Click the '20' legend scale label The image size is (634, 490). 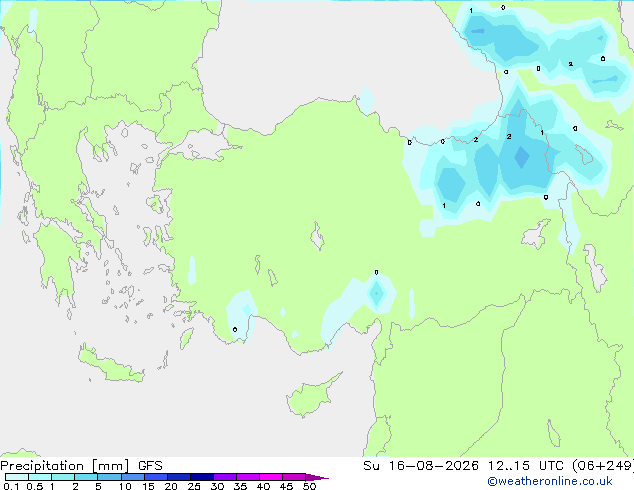pyautogui.click(x=171, y=486)
